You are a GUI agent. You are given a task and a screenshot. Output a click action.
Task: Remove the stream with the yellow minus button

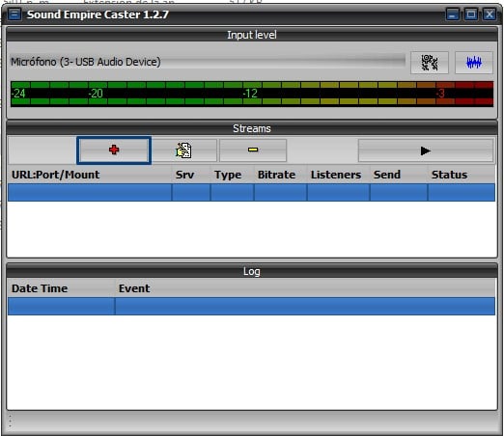point(253,150)
